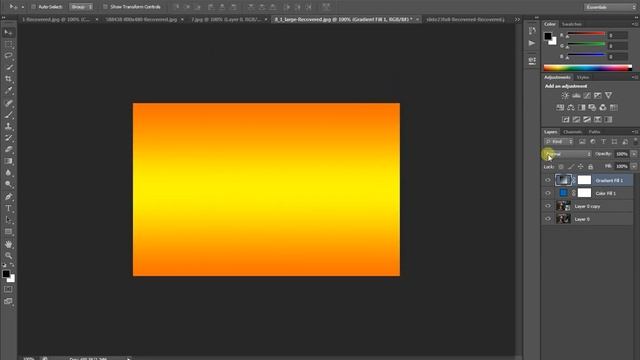Hide the Layer 0 copy layer
Screen dimensions: 640x360
(x=548, y=206)
